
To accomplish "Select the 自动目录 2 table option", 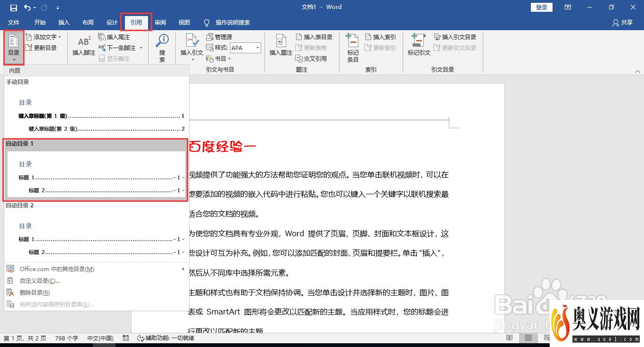I will coord(96,232).
